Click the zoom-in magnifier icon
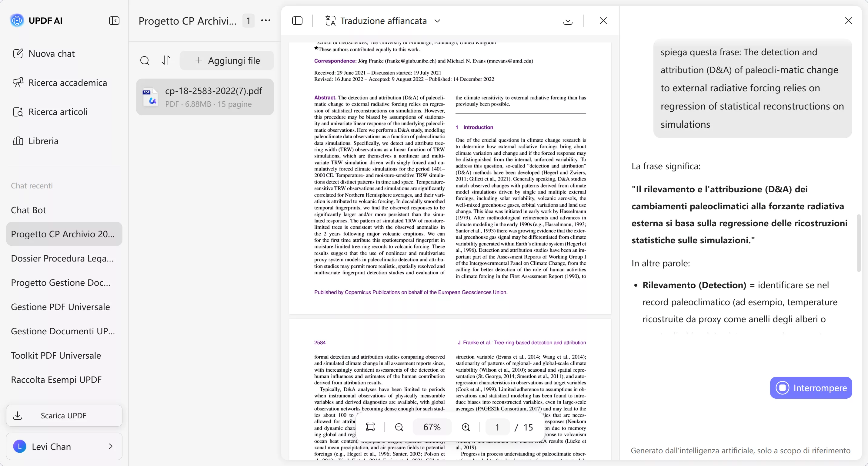Viewport: 868px width, 466px height. point(465,427)
